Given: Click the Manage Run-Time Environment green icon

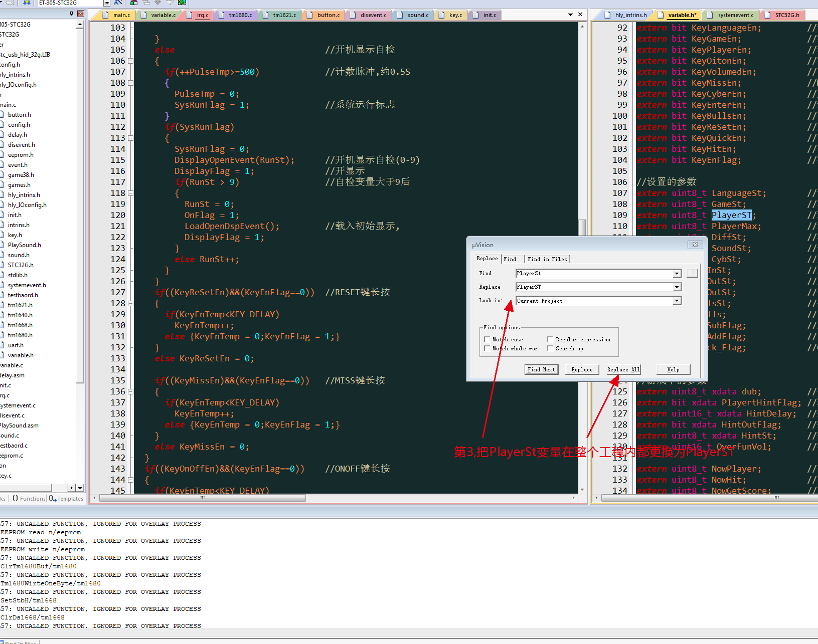Looking at the screenshot, I should [182, 3].
